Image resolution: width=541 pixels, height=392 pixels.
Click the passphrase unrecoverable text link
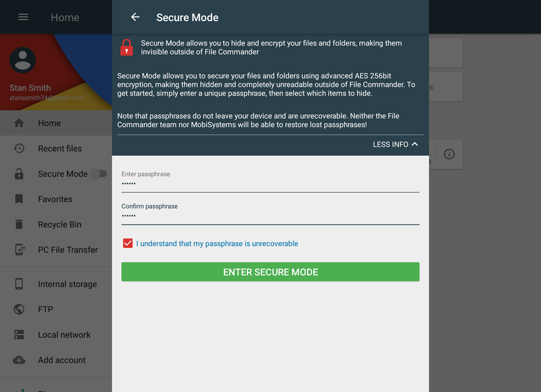(x=217, y=244)
